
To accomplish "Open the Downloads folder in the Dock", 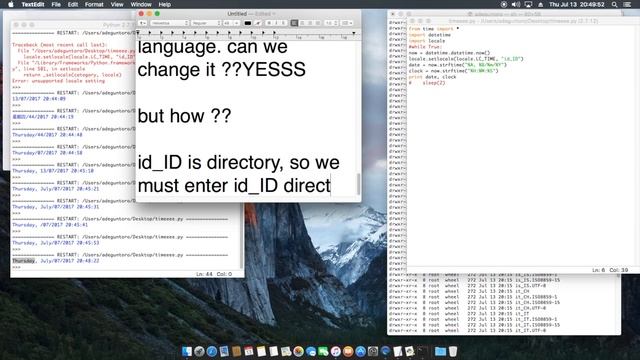I will point(440,351).
